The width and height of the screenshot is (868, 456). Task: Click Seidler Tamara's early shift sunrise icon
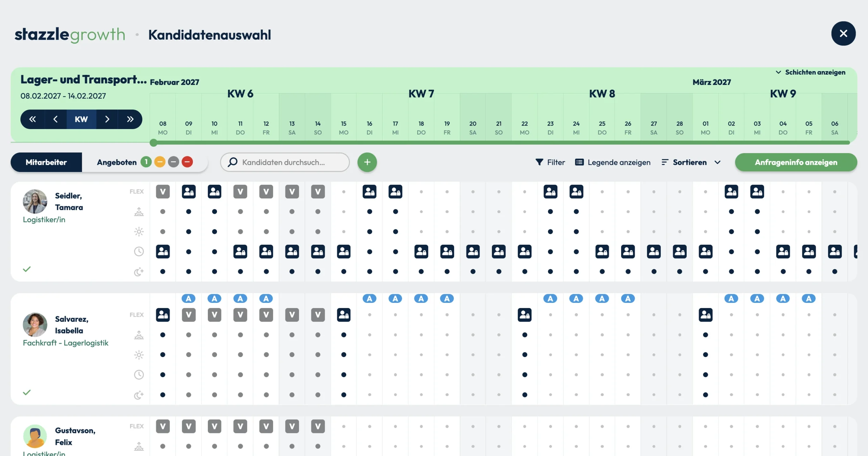click(139, 212)
